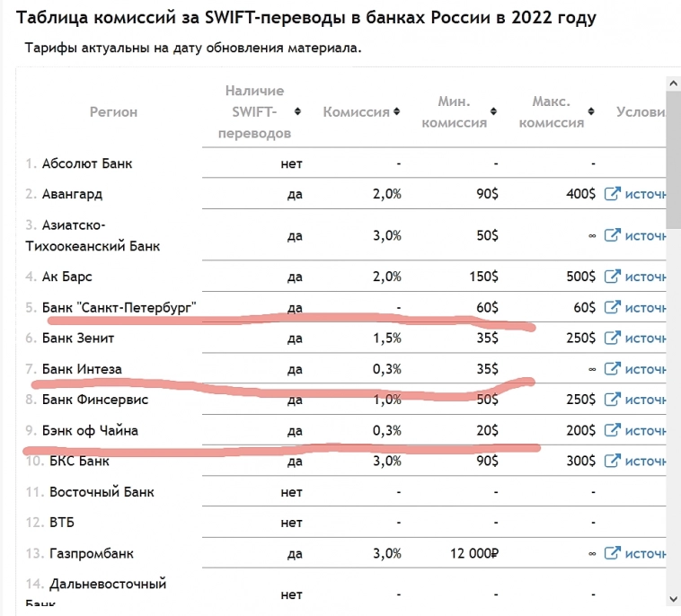681x616 pixels.
Task: Sort by Комиссия column arrows
Action: [x=396, y=111]
